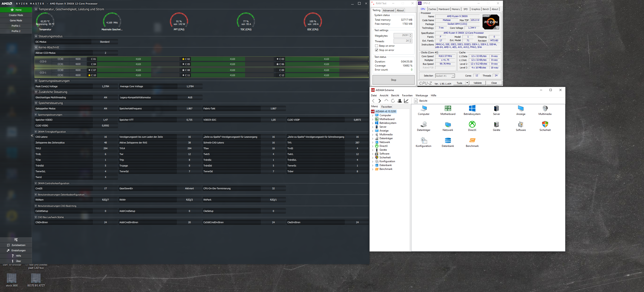Open the large Konfiguration icon in AIDA64 panel
The width and height of the screenshot is (644, 292).
(423, 142)
